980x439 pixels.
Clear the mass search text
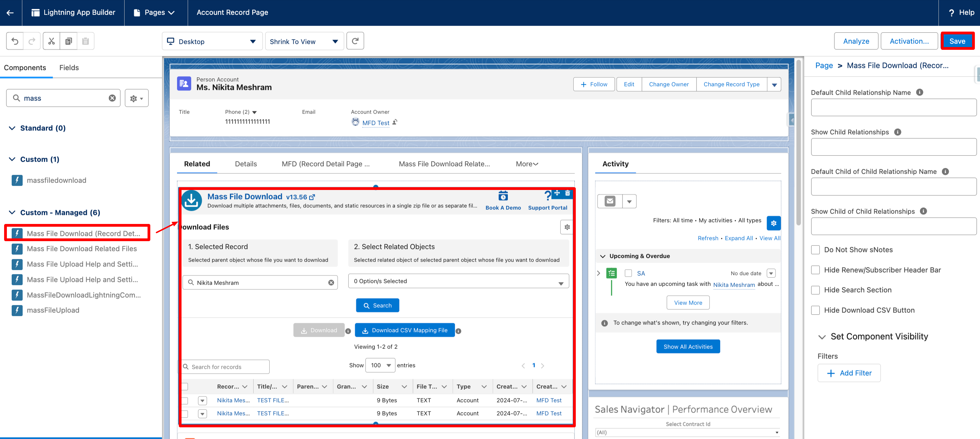pyautogui.click(x=112, y=98)
